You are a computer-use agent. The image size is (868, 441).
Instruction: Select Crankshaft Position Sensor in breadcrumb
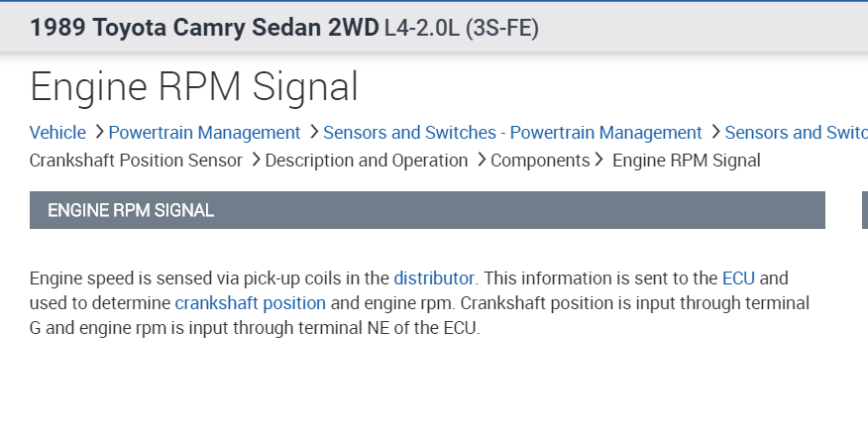pyautogui.click(x=136, y=161)
